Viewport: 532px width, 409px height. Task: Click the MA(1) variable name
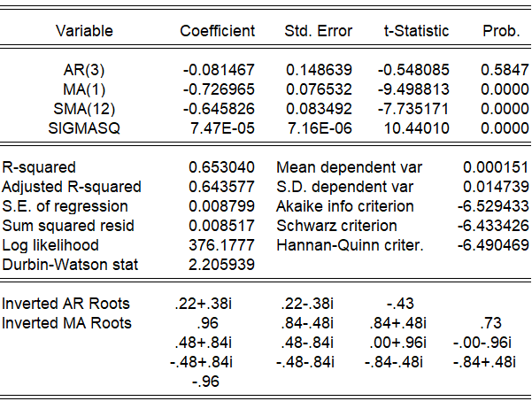click(x=84, y=89)
